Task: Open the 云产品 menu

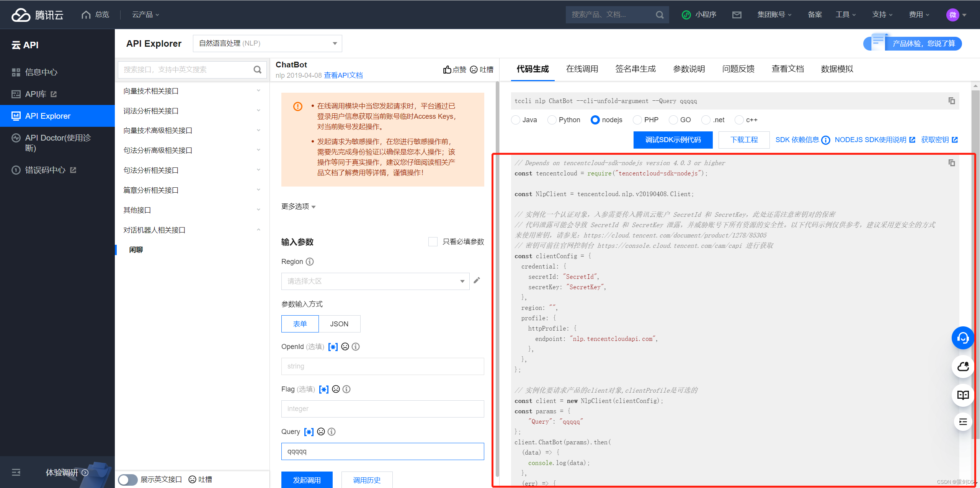Action: click(145, 15)
